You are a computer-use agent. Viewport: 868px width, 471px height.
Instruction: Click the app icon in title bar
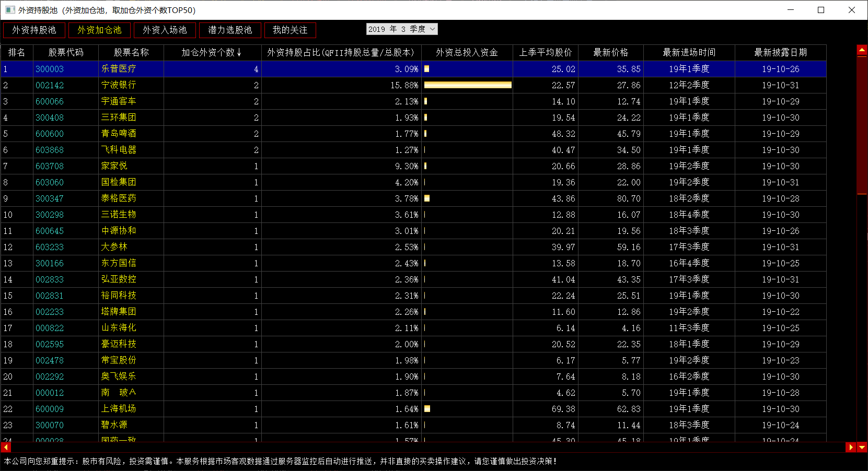(10, 10)
